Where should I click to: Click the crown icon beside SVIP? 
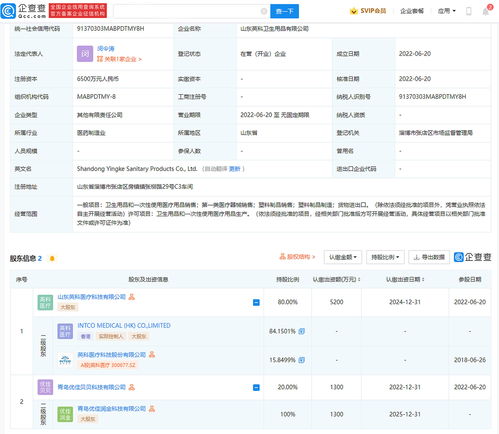[x=353, y=11]
